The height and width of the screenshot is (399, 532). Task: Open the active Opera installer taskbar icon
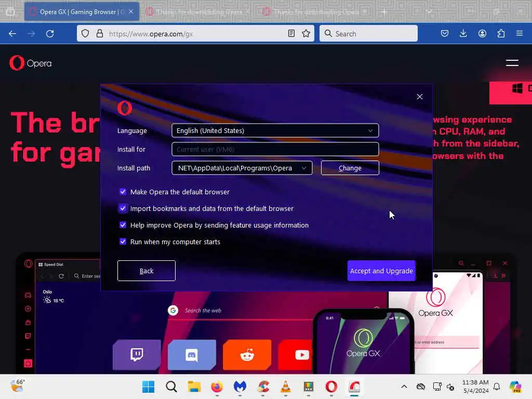click(354, 387)
